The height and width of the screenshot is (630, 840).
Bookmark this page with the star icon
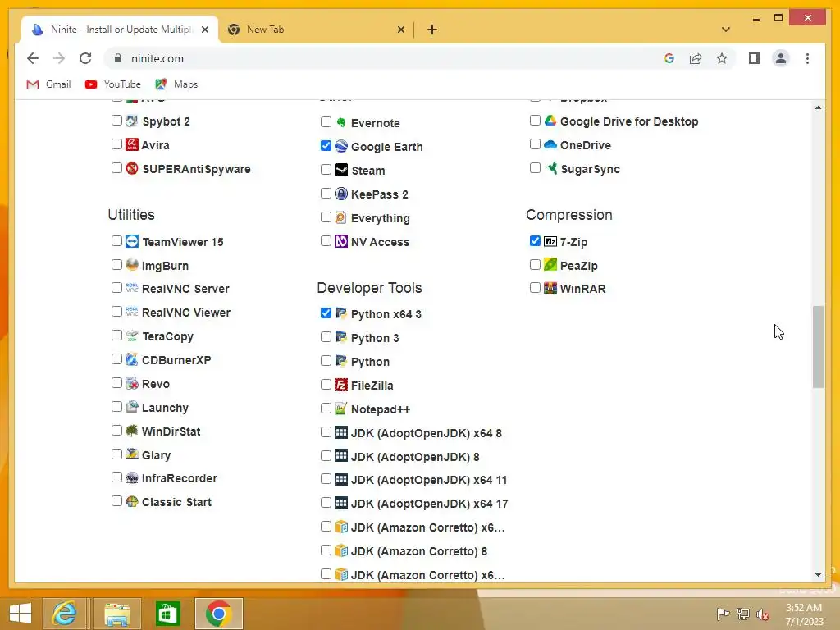click(x=722, y=58)
